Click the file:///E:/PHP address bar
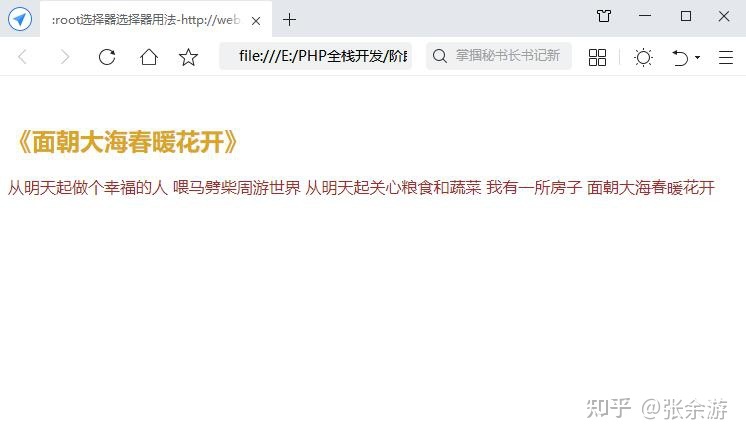Image resolution: width=746 pixels, height=440 pixels. coord(315,56)
